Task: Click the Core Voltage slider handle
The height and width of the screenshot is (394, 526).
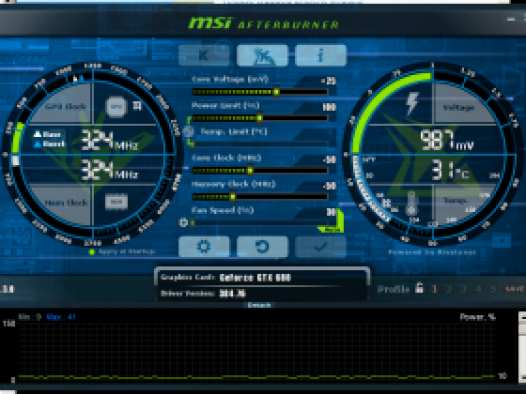Action: click(x=276, y=92)
